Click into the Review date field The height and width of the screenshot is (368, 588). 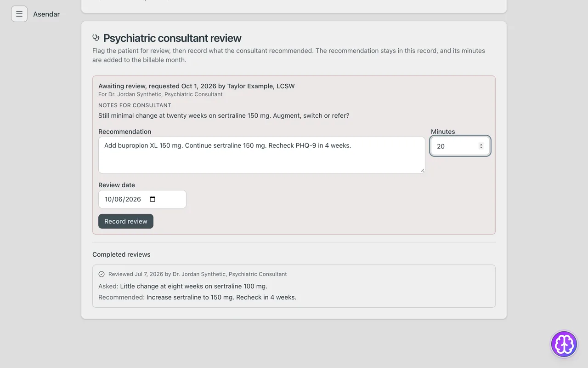coord(142,199)
